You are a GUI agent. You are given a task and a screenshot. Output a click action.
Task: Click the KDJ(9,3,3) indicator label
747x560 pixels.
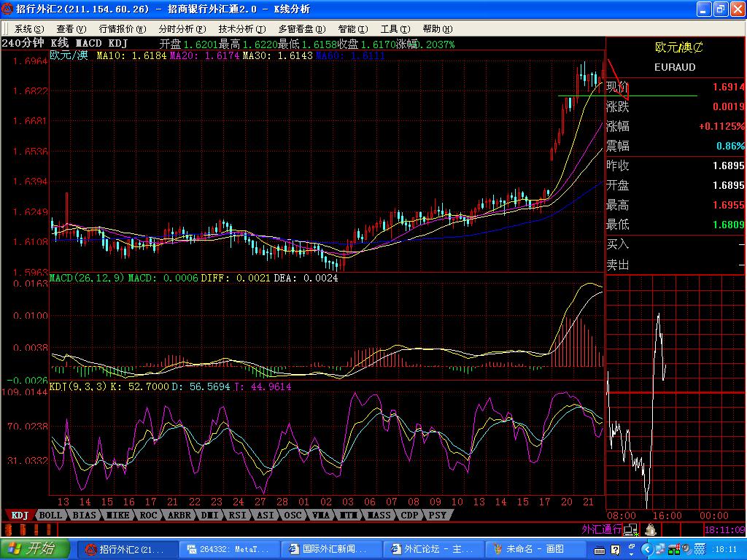point(79,386)
